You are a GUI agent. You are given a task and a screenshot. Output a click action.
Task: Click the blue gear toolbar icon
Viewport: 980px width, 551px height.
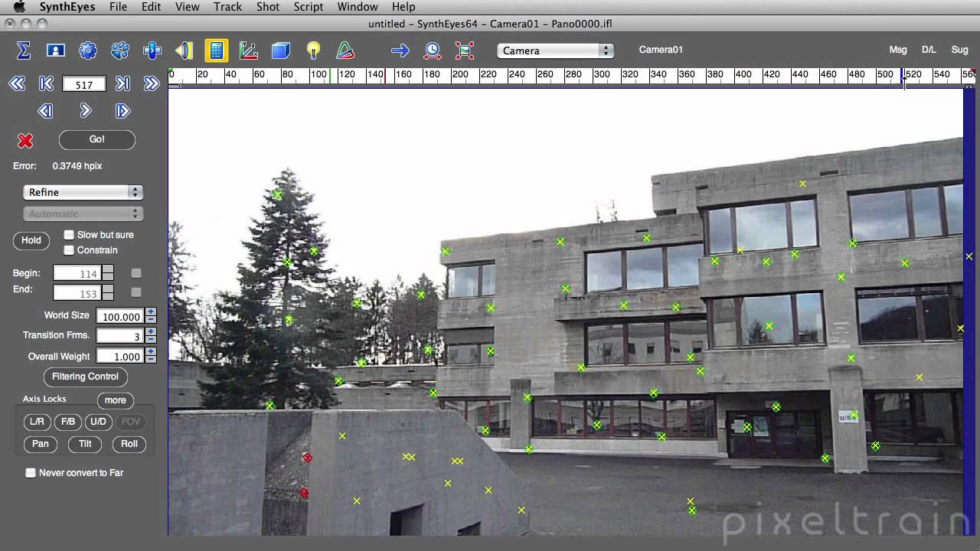tap(88, 51)
